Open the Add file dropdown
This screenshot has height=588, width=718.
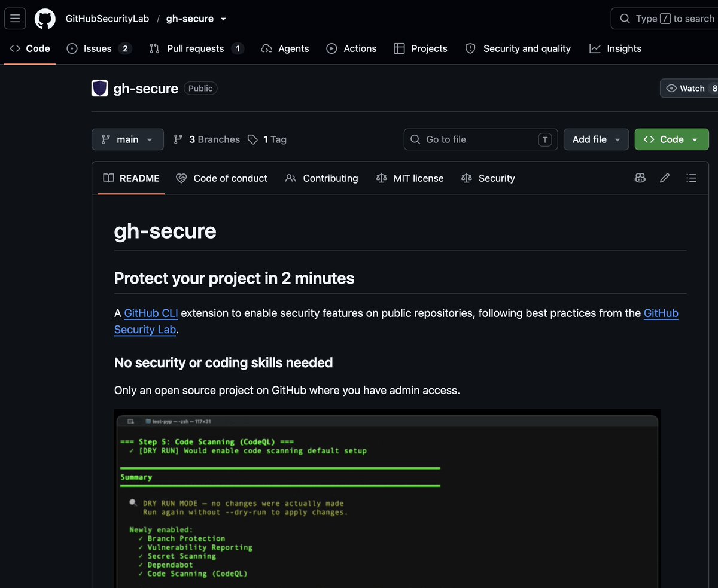coord(596,139)
